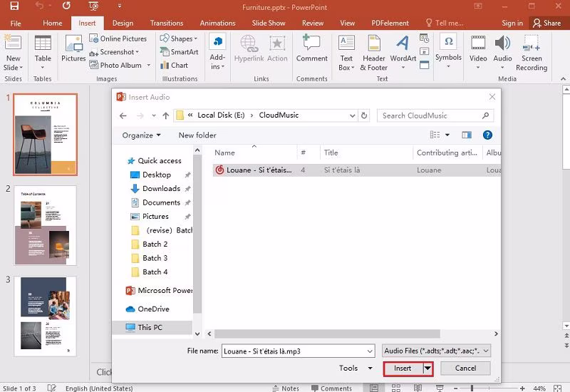The image size is (570, 392).
Task: Refresh the CloudMusic folder view
Action: click(364, 115)
